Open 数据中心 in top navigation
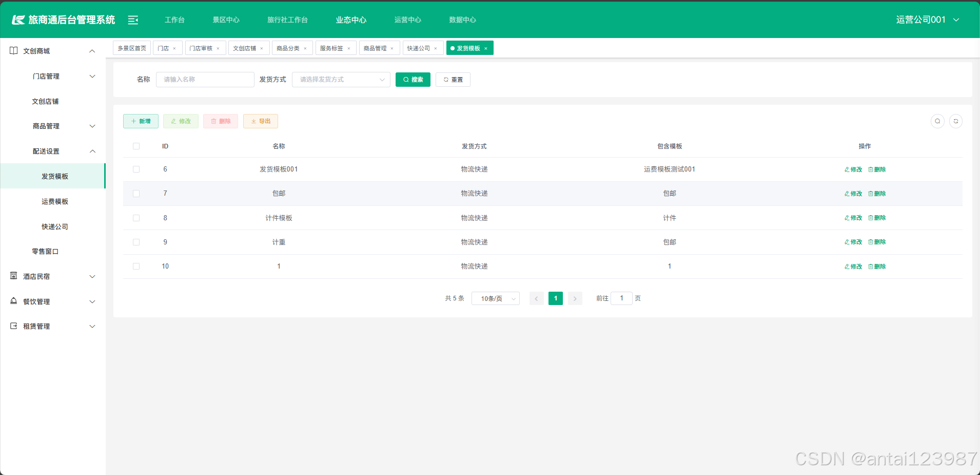The image size is (980, 475). pos(463,20)
